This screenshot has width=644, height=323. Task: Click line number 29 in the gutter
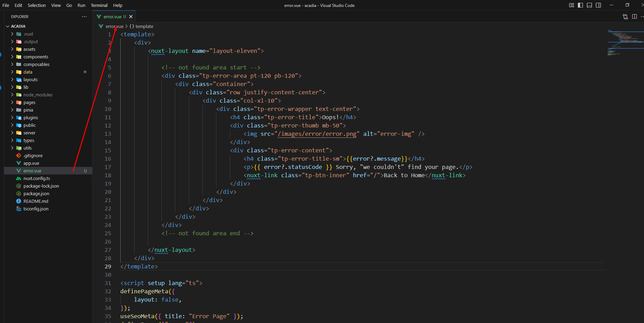108,266
